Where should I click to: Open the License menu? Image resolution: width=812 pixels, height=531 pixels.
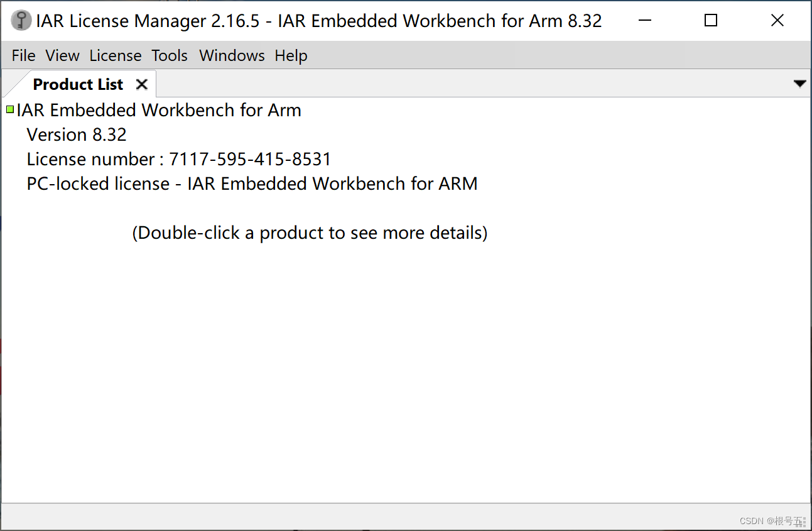click(x=116, y=56)
